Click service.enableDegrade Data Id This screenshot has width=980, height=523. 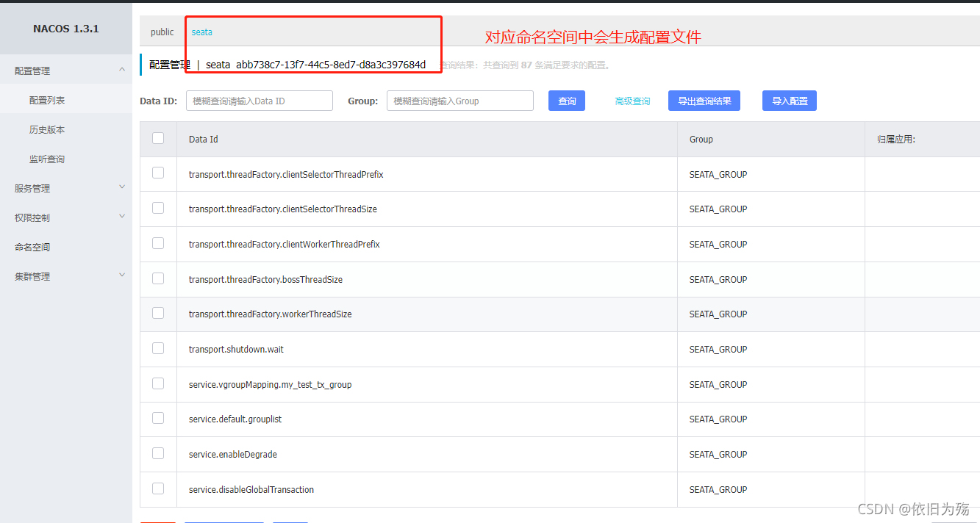[x=233, y=455]
